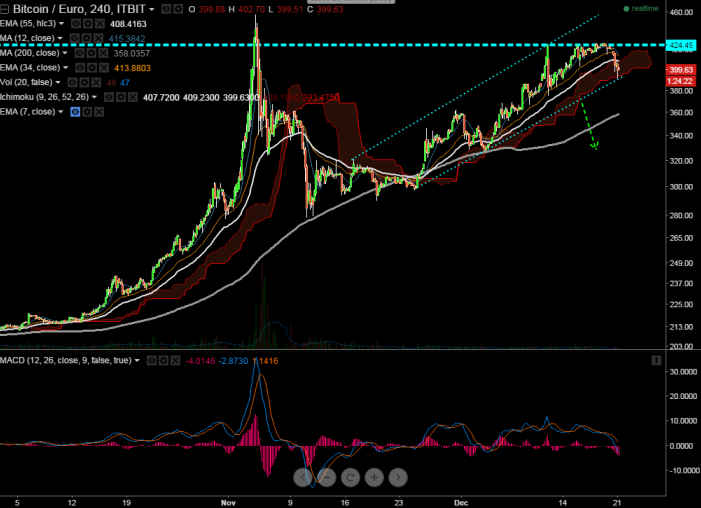Image resolution: width=701 pixels, height=508 pixels.
Task: Click the 30.0000 MACD scale label
Action: [682, 372]
